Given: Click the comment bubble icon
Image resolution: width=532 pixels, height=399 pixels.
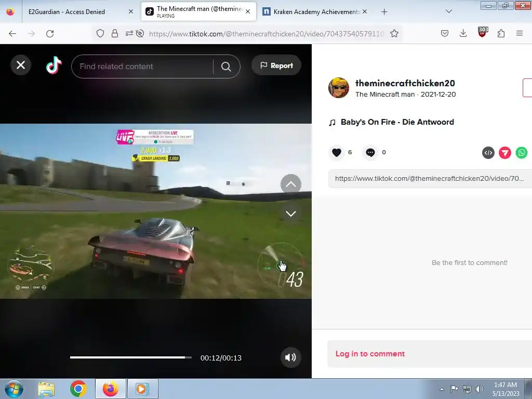Looking at the screenshot, I should (370, 152).
